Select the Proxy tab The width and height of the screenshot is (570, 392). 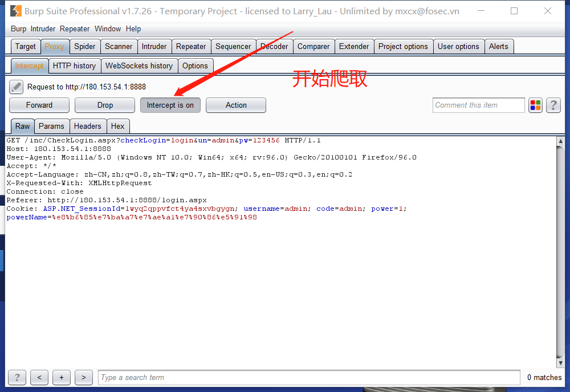pos(55,47)
